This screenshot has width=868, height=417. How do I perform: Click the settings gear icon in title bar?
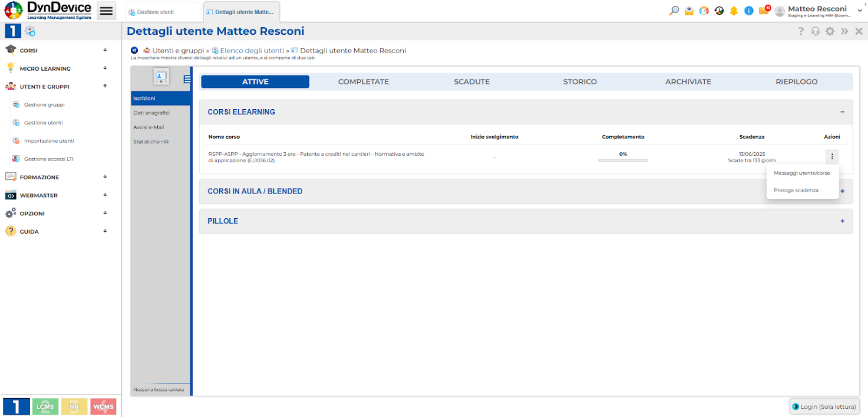830,31
